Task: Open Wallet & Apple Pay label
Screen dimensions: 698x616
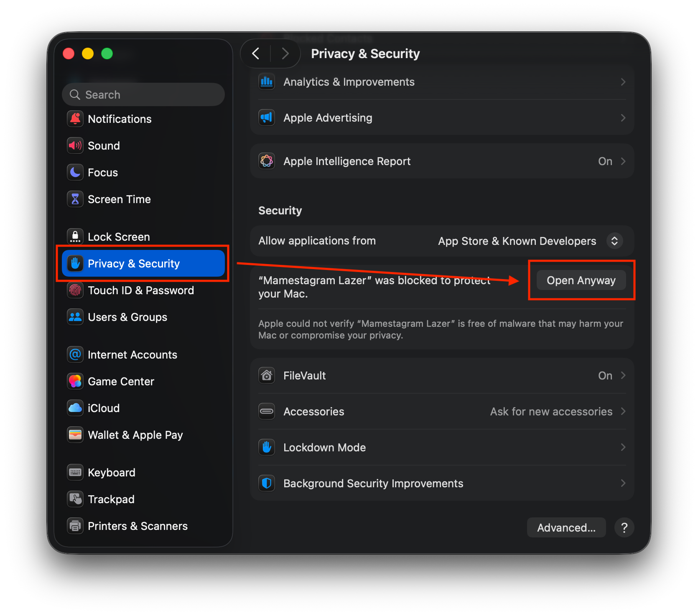Action: tap(135, 435)
